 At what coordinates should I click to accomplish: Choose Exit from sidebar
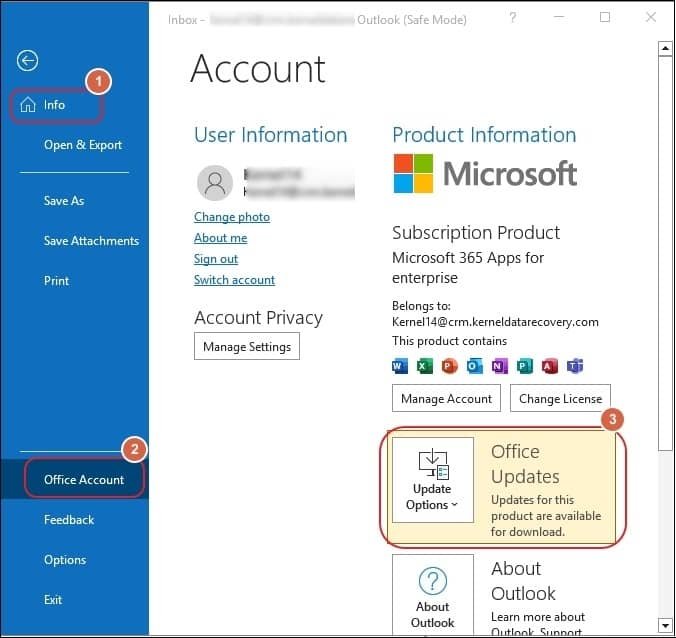click(x=53, y=600)
